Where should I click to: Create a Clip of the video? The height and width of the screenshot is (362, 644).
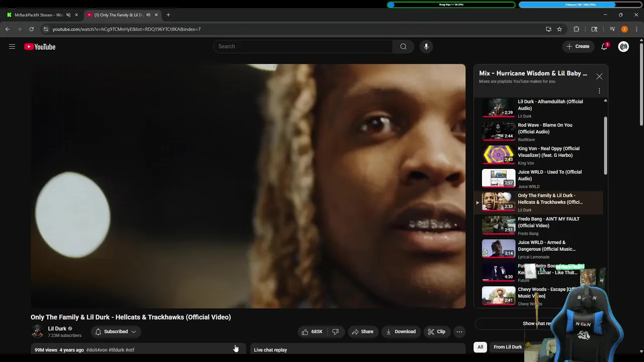pos(436,331)
